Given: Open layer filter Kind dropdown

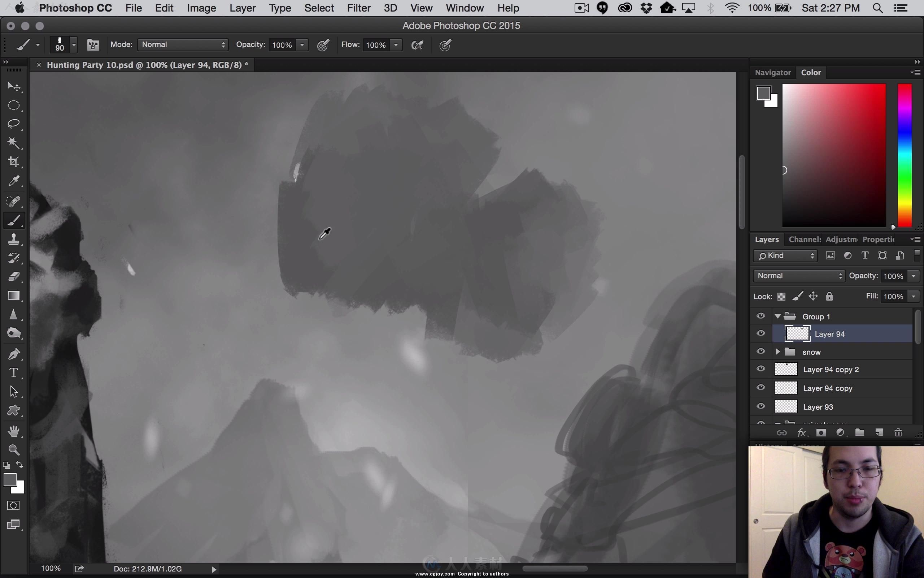Looking at the screenshot, I should [x=785, y=256].
